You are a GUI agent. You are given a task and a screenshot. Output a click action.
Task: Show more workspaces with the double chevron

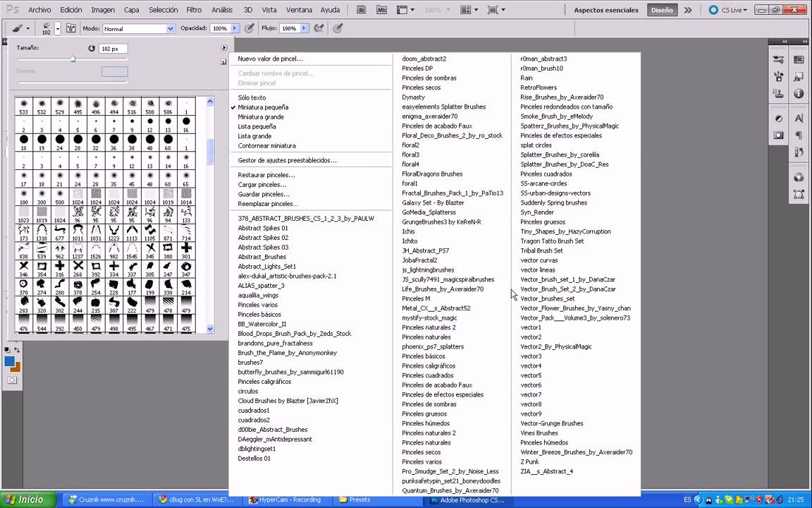tap(688, 10)
